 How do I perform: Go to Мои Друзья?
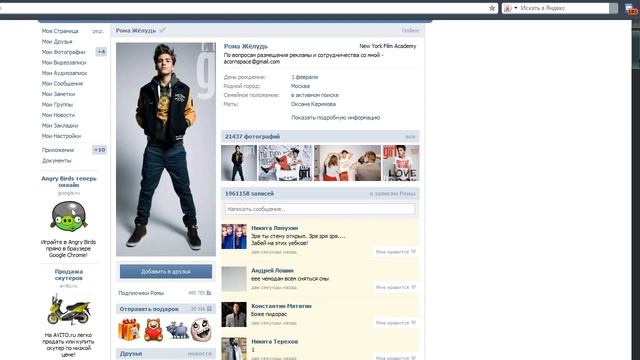pos(57,42)
